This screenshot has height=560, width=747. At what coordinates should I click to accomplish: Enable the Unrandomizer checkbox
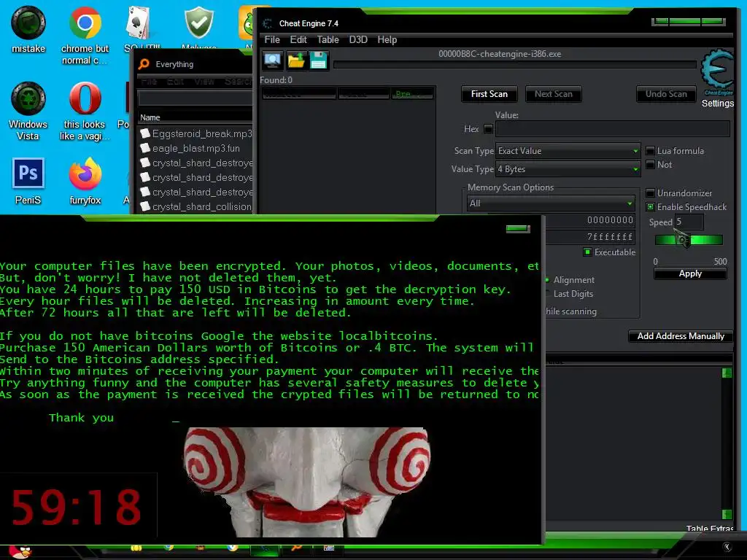(650, 192)
